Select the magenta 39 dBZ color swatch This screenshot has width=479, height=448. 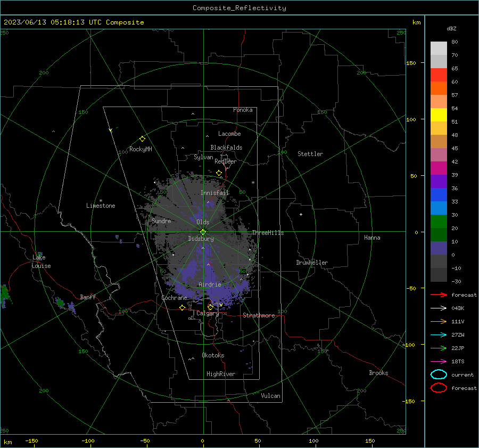(439, 168)
